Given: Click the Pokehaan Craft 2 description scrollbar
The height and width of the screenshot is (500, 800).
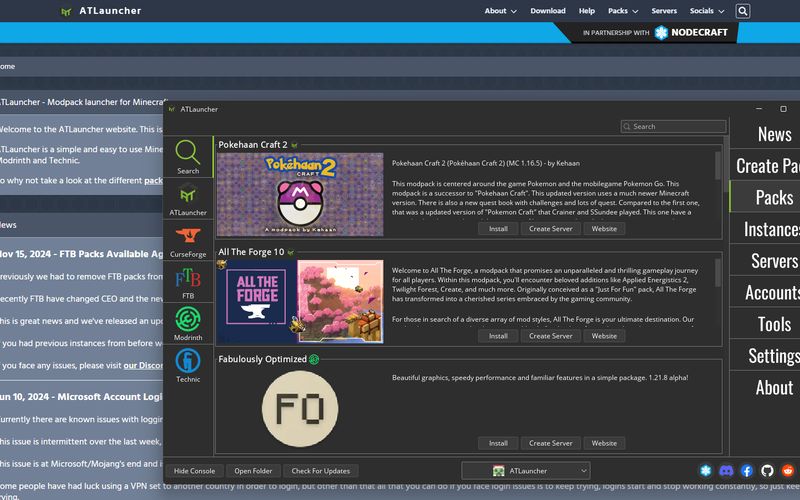Looking at the screenshot, I should click(718, 165).
